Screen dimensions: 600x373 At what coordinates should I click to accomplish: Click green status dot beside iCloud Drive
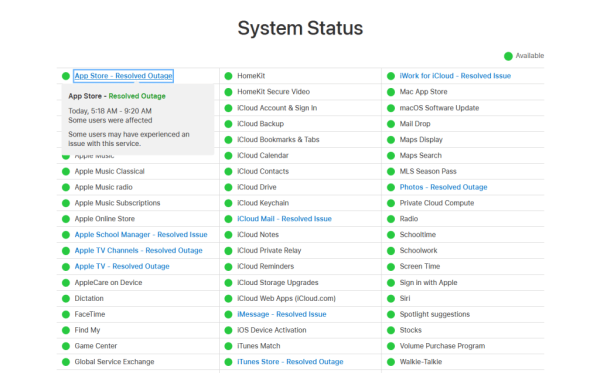coord(228,187)
